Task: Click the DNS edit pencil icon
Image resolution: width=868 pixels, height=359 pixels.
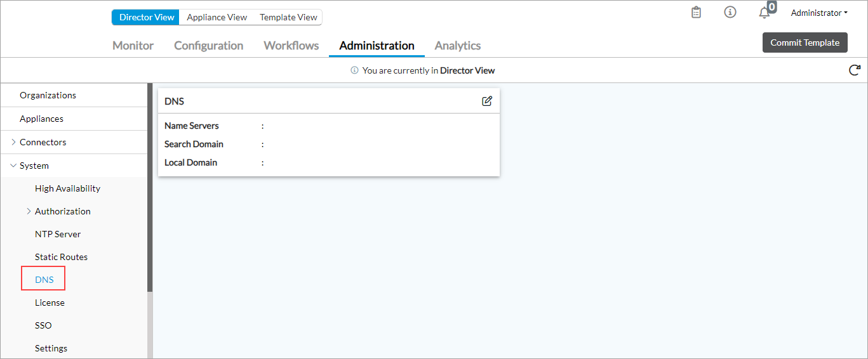Action: [487, 101]
